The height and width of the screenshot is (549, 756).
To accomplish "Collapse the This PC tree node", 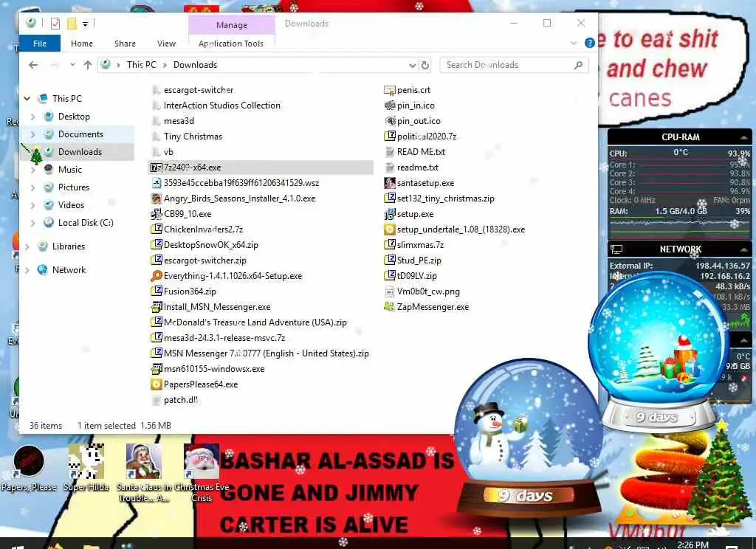I will point(27,98).
